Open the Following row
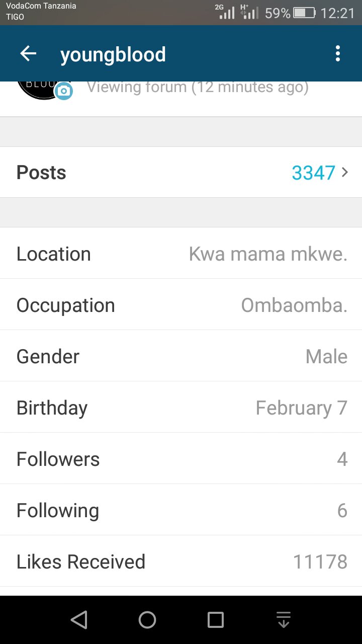Screen dimensions: 362x644 pos(181,510)
